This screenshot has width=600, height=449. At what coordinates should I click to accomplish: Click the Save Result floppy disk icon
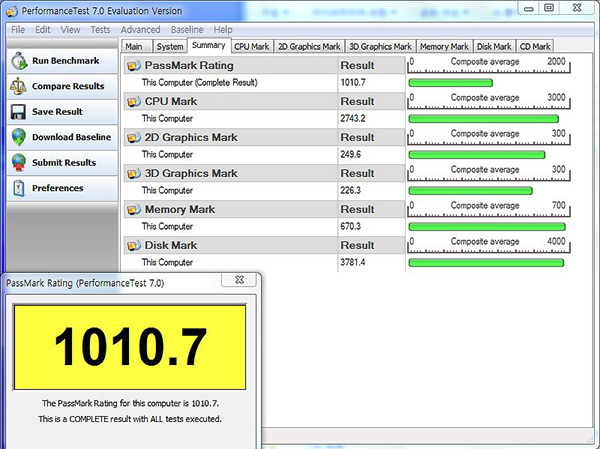tap(18, 112)
